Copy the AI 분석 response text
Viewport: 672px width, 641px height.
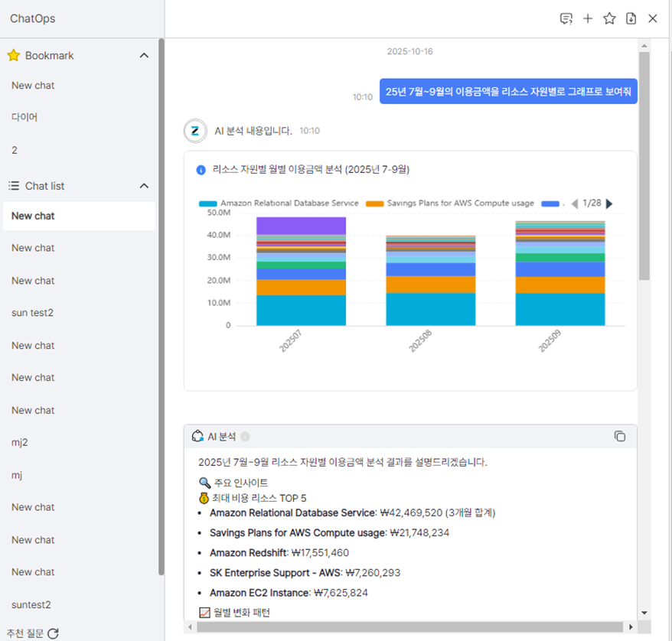tap(620, 436)
